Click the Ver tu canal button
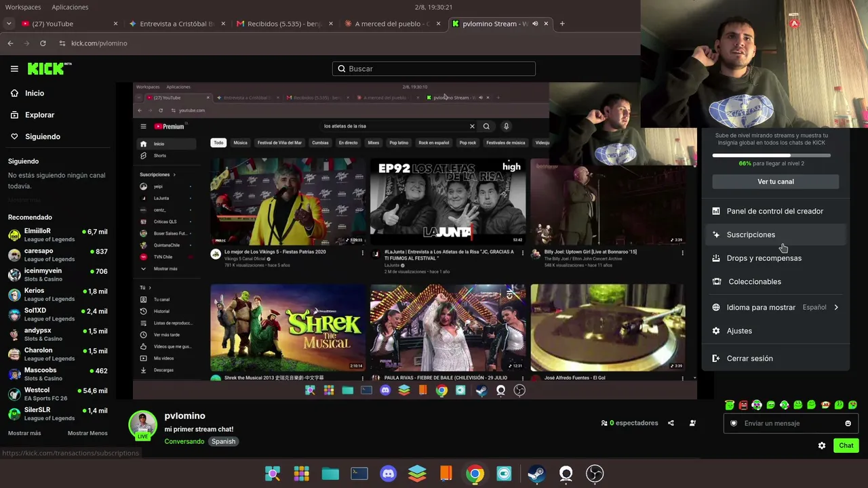Image resolution: width=868 pixels, height=488 pixels. point(776,182)
